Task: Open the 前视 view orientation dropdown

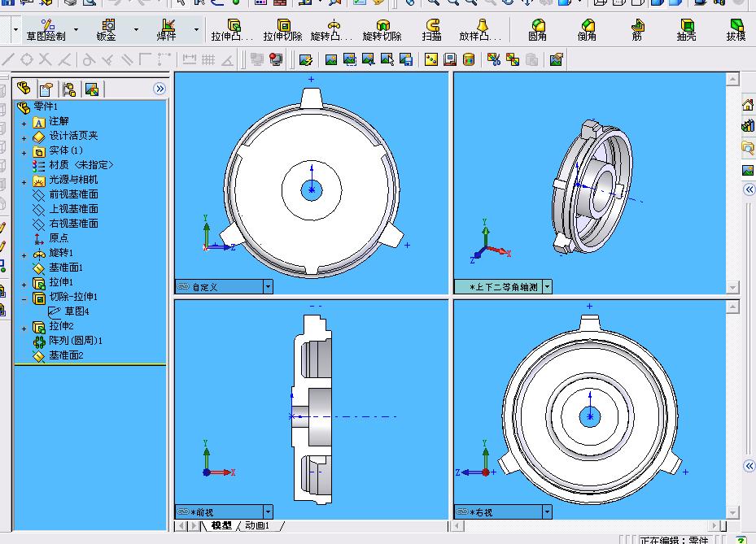Action: click(268, 511)
